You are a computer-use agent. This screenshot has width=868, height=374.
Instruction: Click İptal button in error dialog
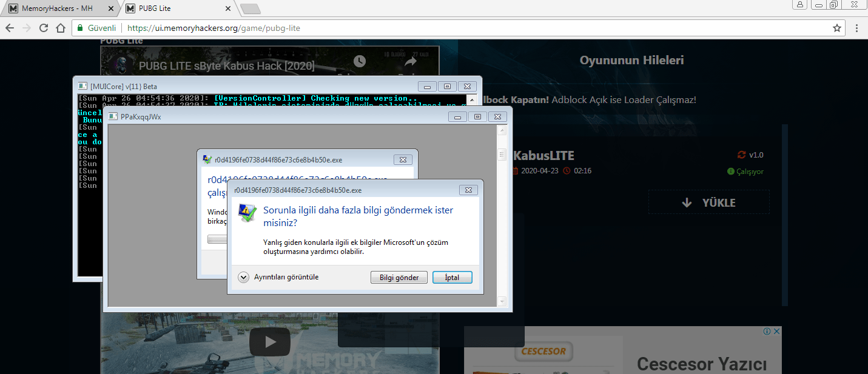(452, 278)
